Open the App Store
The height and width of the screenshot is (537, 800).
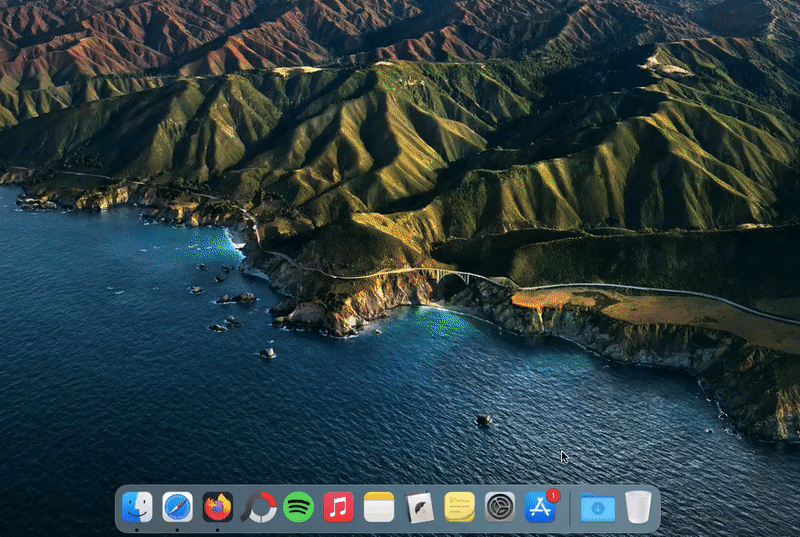(540, 508)
